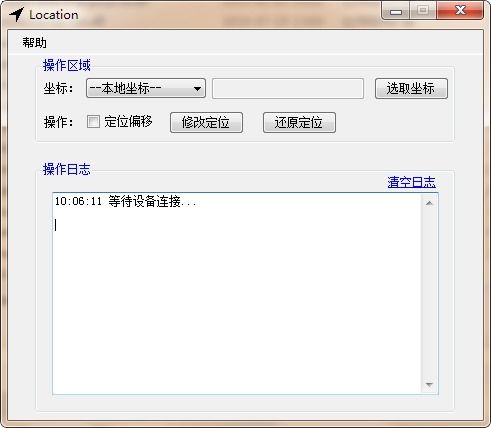
Task: Minimize the Location window
Action: 396,12
